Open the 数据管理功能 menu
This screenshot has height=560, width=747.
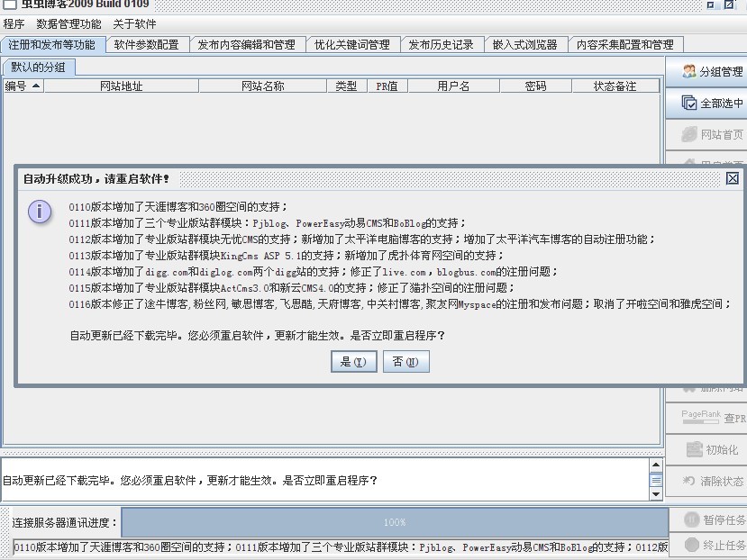point(68,23)
